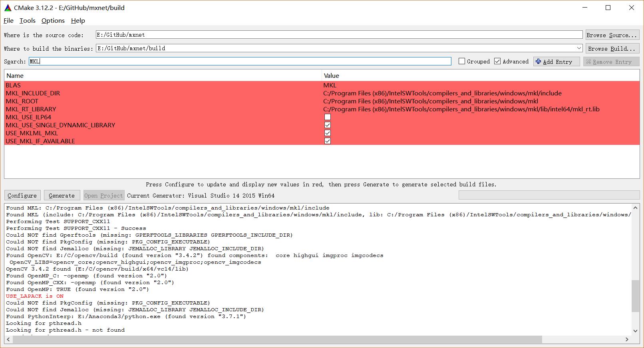Viewport: 644px width, 348px height.
Task: Click Add Entry button
Action: 557,61
